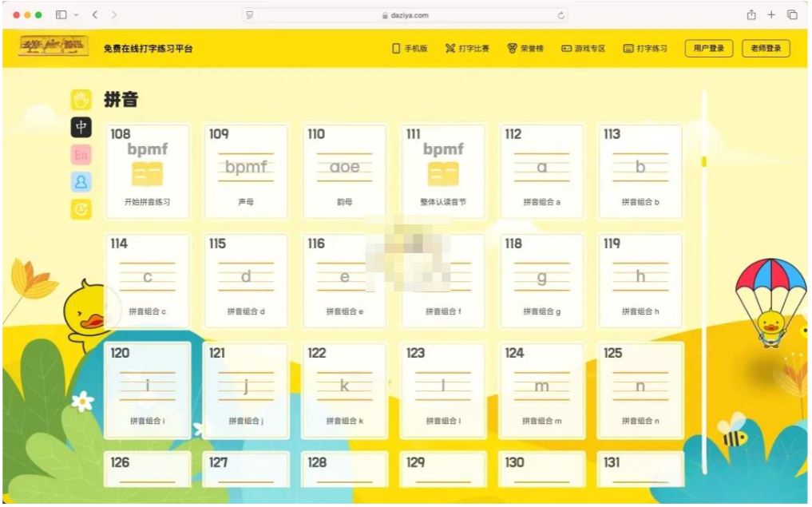Open the 声母 practice card 109
The image size is (812, 507).
(246, 170)
